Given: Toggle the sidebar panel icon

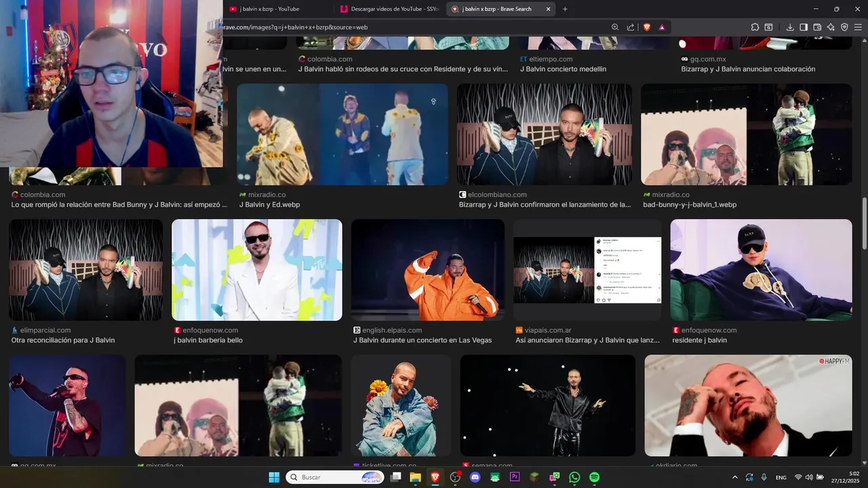Looking at the screenshot, I should point(804,27).
